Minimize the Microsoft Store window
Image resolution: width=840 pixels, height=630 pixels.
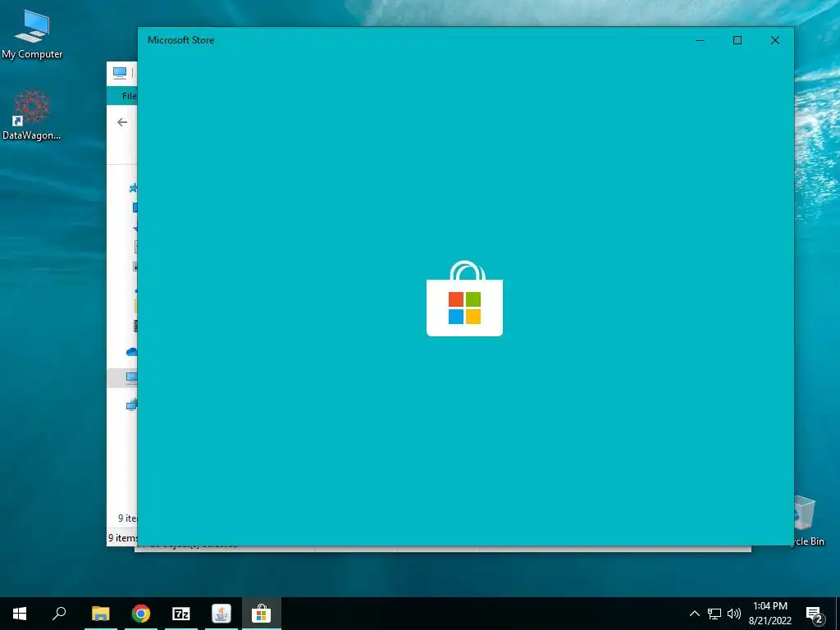click(700, 40)
